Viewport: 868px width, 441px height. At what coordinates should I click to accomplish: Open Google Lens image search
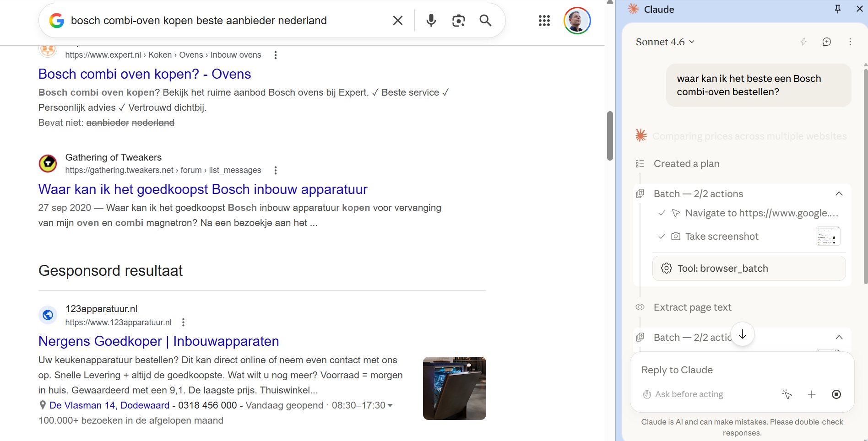point(458,21)
